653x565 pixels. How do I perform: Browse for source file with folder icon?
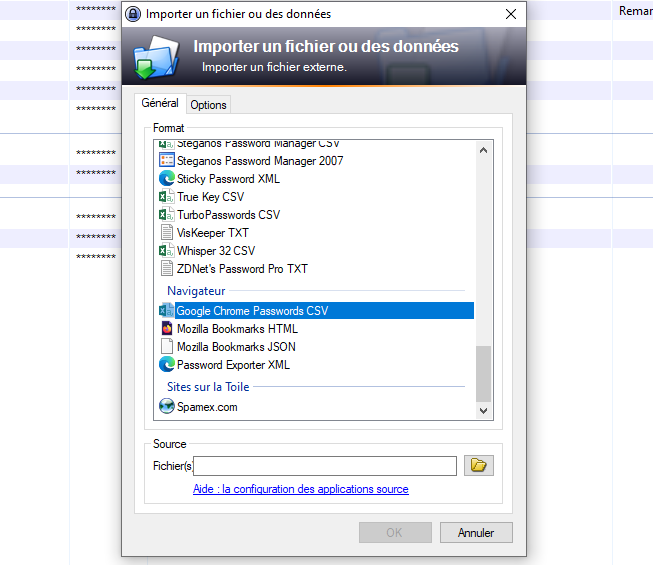pyautogui.click(x=479, y=465)
